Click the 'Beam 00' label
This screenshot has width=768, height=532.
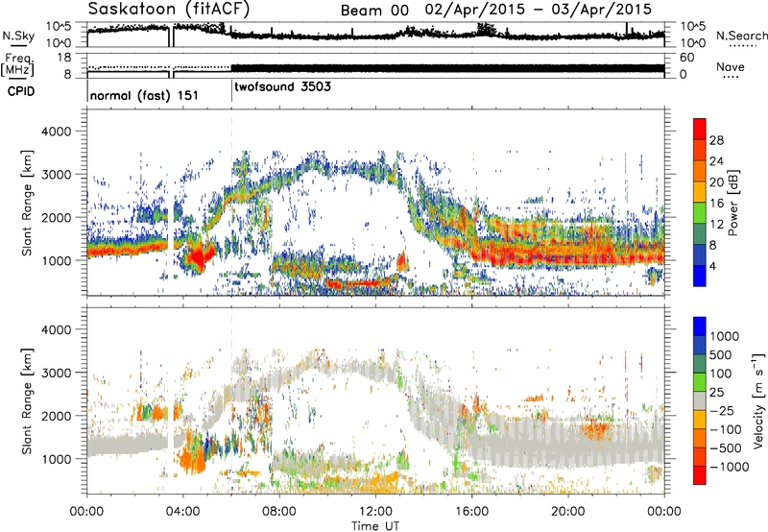pos(374,11)
